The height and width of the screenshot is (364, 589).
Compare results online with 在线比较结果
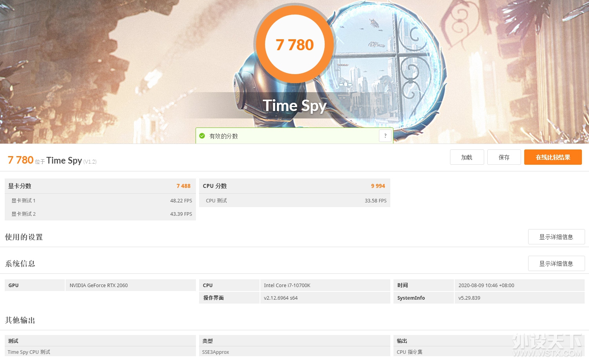pyautogui.click(x=553, y=157)
